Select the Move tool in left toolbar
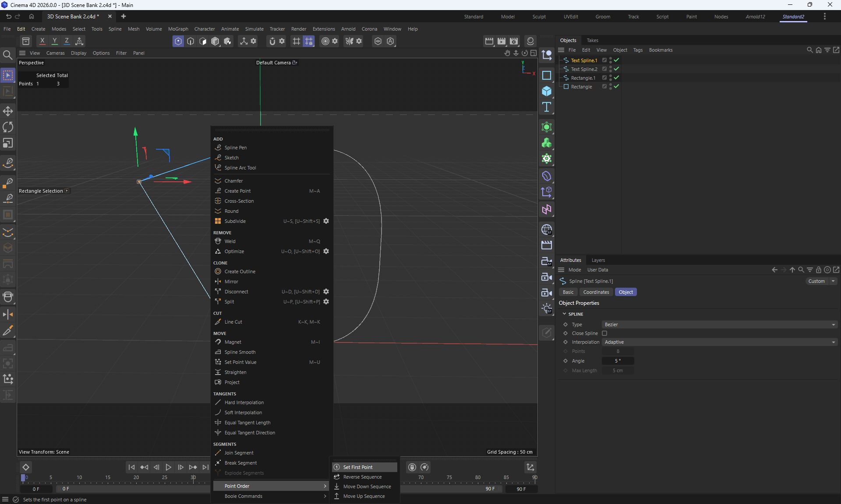 (8, 111)
